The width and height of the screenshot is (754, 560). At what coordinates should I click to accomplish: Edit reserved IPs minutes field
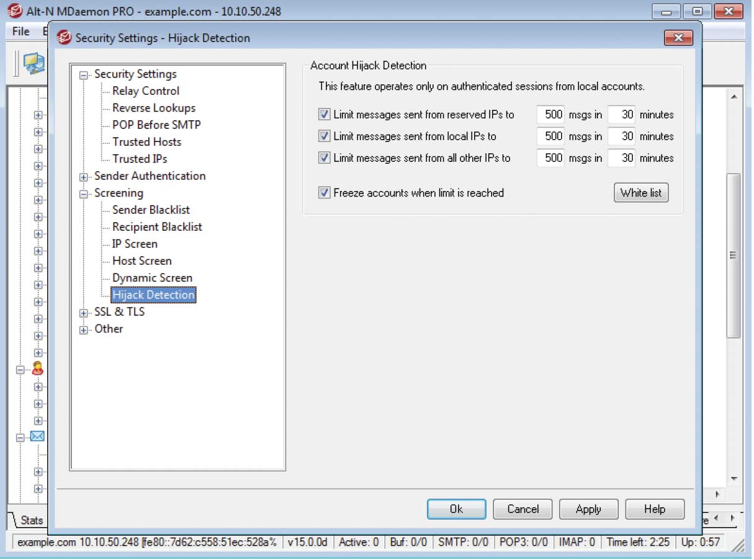point(622,115)
